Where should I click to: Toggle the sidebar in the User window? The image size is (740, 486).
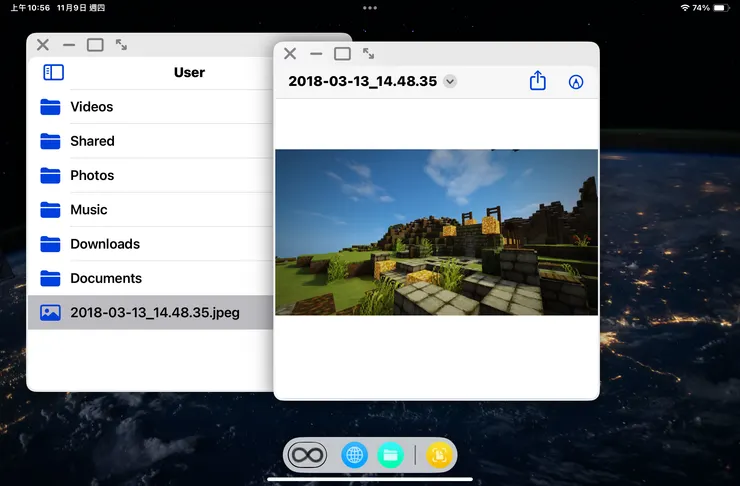53,72
